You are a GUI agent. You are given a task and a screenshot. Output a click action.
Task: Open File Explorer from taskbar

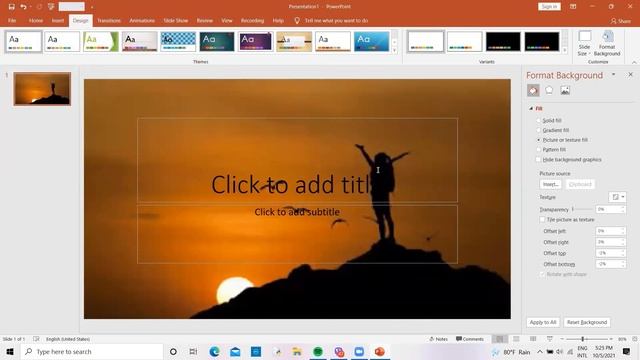click(x=297, y=351)
